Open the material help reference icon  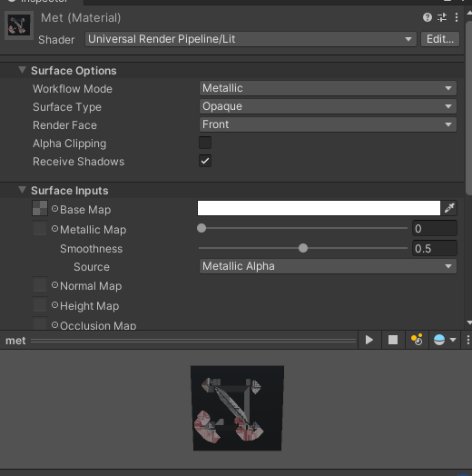point(428,17)
